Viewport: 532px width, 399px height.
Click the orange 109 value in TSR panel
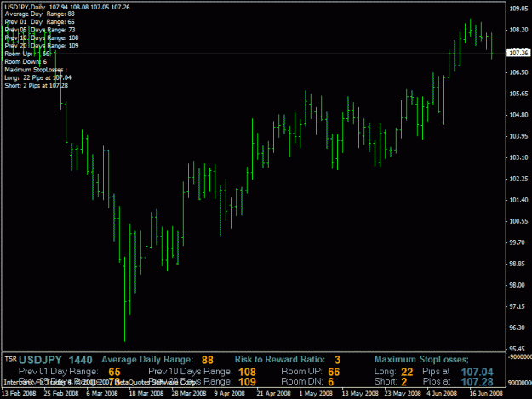pyautogui.click(x=247, y=382)
